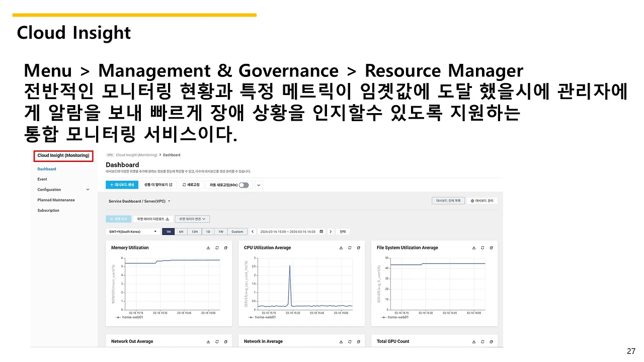This screenshot has height=362, width=644.
Task: Click the + 대시보드 생성 button
Action: [122, 185]
